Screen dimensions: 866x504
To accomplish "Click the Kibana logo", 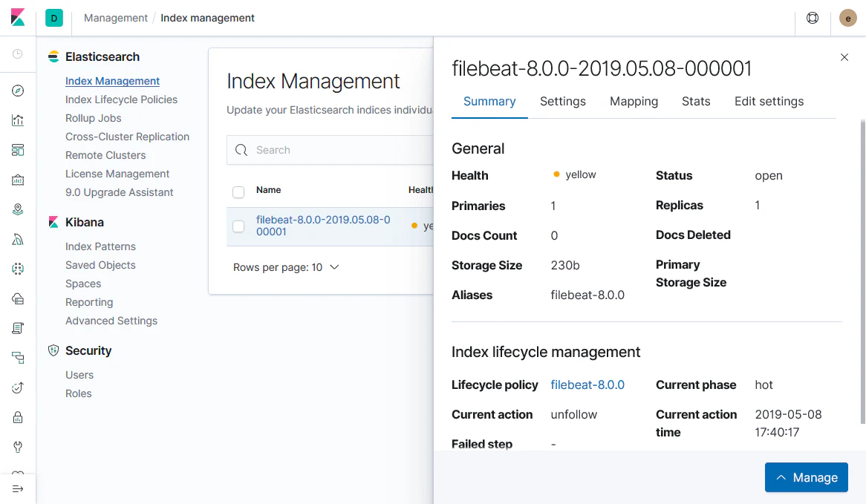I will (x=18, y=18).
